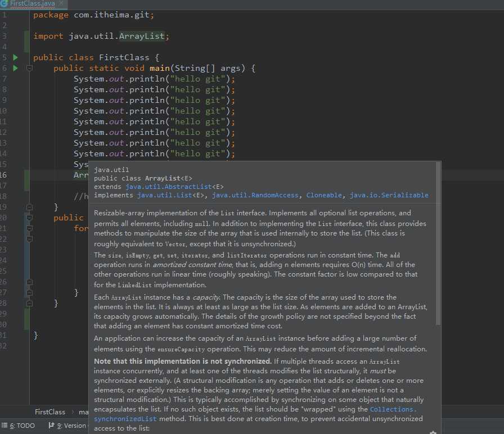504x434 pixels.
Task: Collapse the main method at line 6
Action: coord(29,68)
